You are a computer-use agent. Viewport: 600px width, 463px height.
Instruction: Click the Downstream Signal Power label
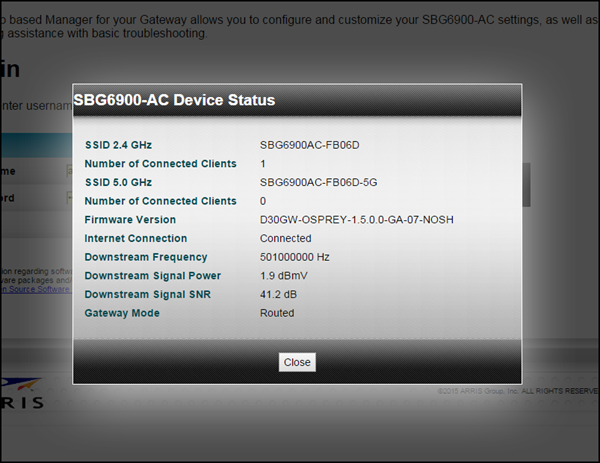[152, 276]
